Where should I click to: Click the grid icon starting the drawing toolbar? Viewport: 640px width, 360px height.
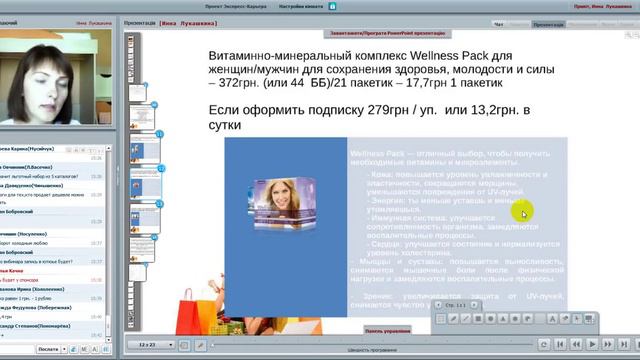coord(440,319)
